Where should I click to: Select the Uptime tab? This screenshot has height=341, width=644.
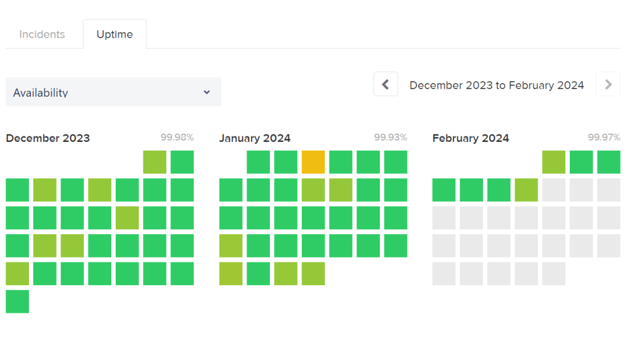point(114,35)
